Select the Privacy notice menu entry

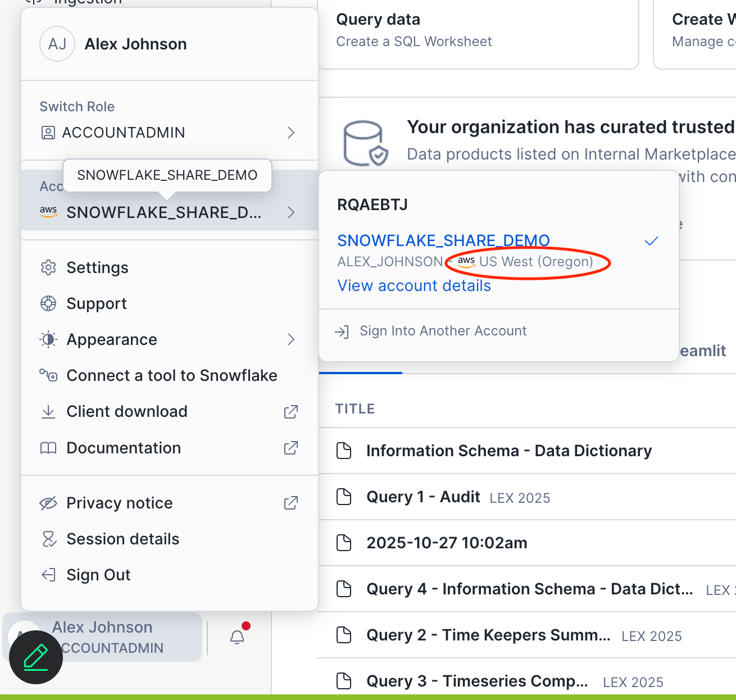(119, 503)
